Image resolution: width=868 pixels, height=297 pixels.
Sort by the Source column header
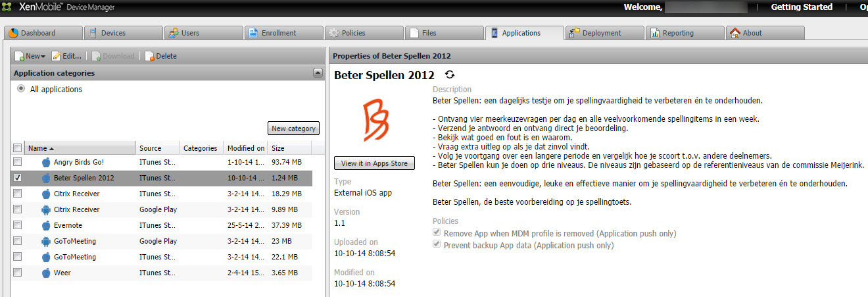tap(157, 148)
